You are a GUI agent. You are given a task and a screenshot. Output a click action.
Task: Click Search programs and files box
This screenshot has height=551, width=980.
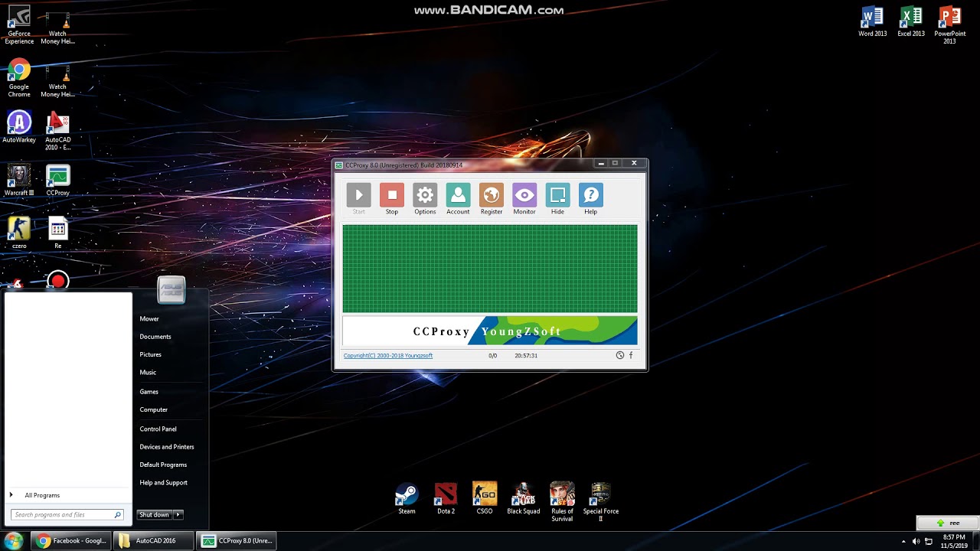tap(67, 515)
